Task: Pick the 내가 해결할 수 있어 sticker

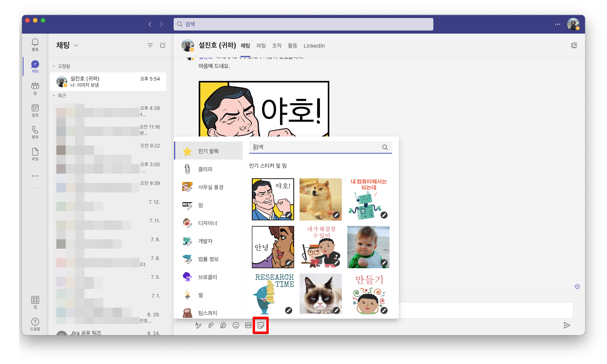Action: pyautogui.click(x=321, y=247)
